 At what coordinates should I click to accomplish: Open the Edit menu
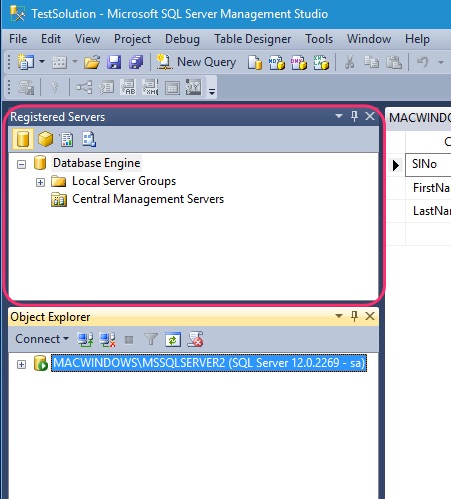coord(51,39)
